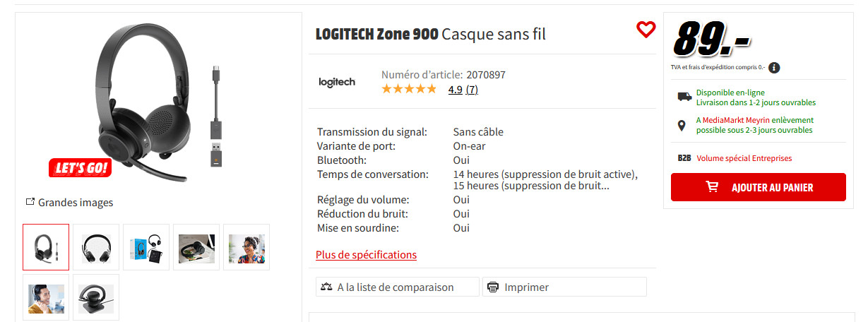Click the Imprimer button
The height and width of the screenshot is (322, 868).
pos(526,287)
